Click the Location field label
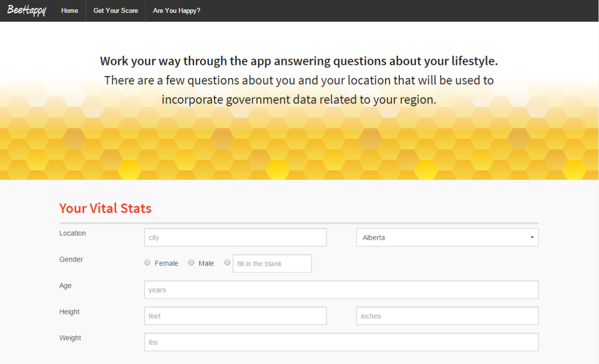 point(72,233)
